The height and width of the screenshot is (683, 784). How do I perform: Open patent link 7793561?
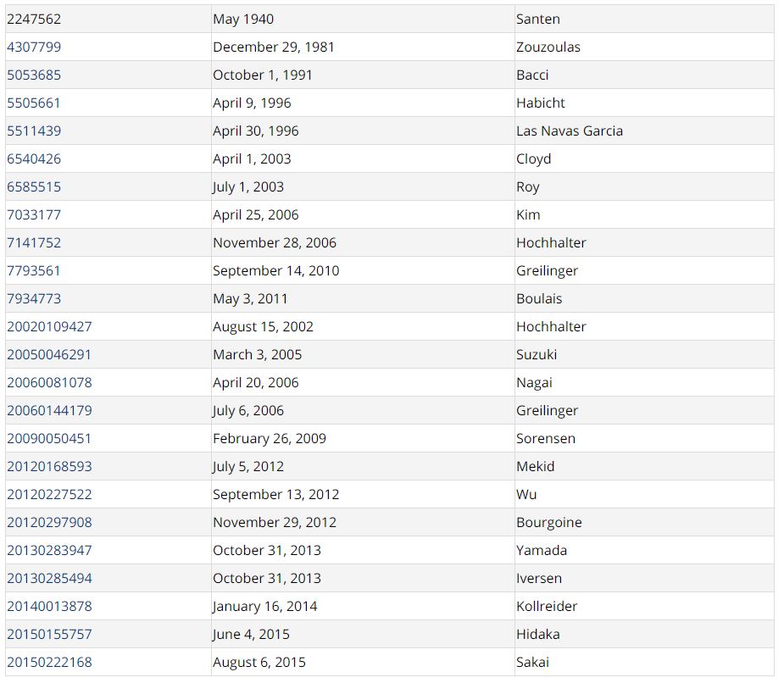34,271
